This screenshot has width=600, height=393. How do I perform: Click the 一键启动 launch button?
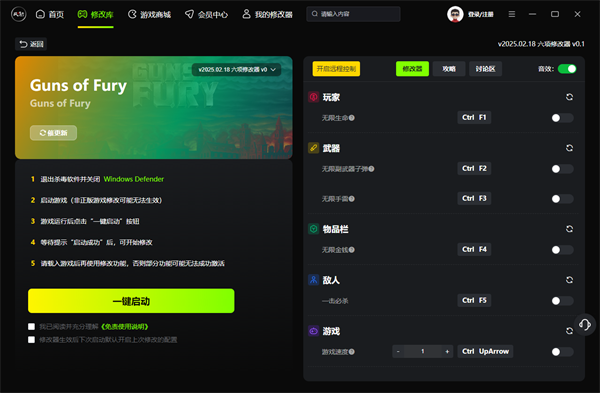131,301
